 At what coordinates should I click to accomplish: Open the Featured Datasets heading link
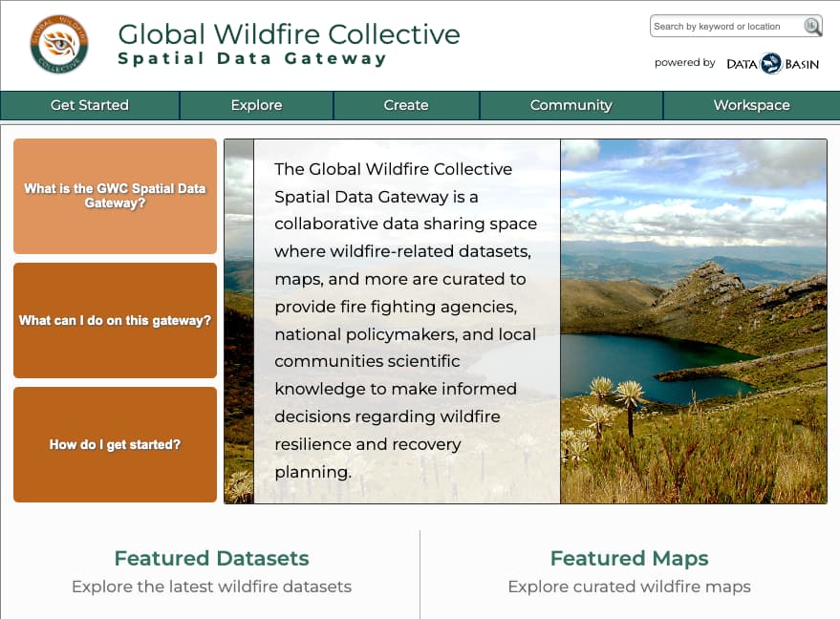click(211, 558)
